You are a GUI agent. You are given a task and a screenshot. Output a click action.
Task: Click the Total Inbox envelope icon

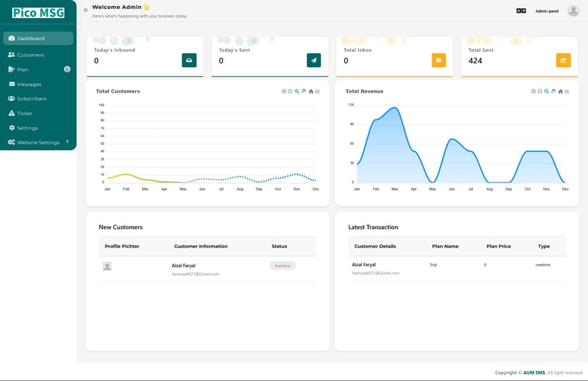pos(439,60)
